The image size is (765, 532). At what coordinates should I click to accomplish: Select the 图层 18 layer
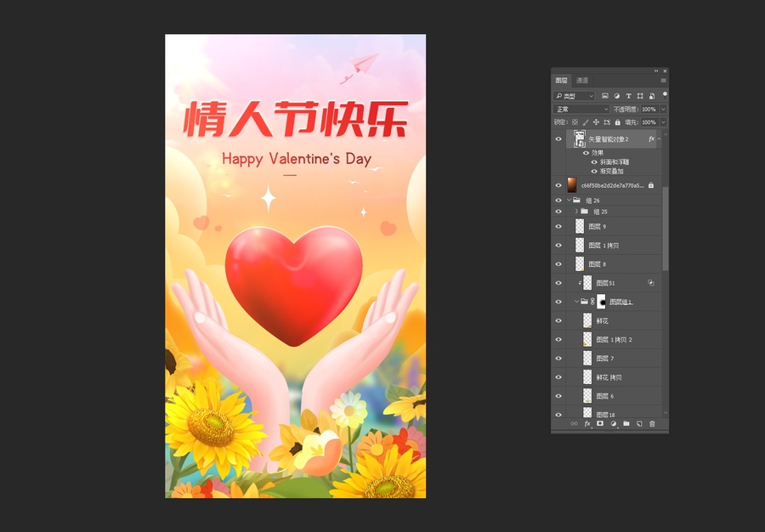pyautogui.click(x=614, y=412)
